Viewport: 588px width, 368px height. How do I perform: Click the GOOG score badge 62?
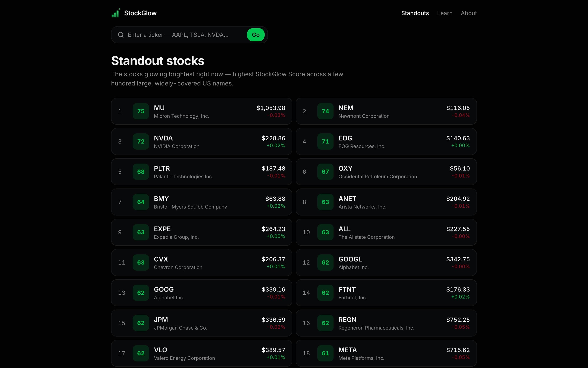coord(141,293)
